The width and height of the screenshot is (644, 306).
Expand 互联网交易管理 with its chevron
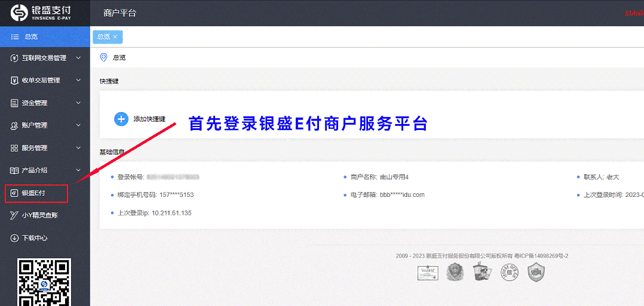coord(78,58)
